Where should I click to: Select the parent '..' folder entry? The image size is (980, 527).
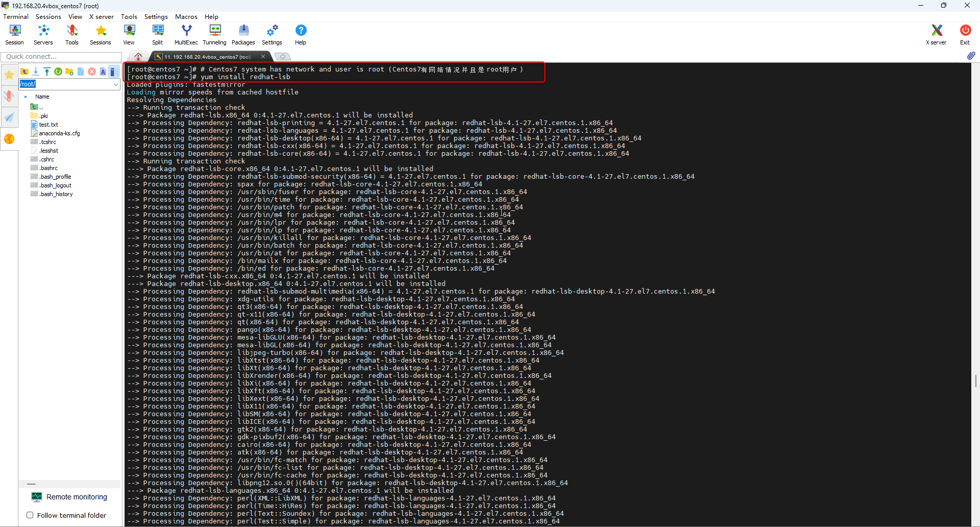pos(37,107)
